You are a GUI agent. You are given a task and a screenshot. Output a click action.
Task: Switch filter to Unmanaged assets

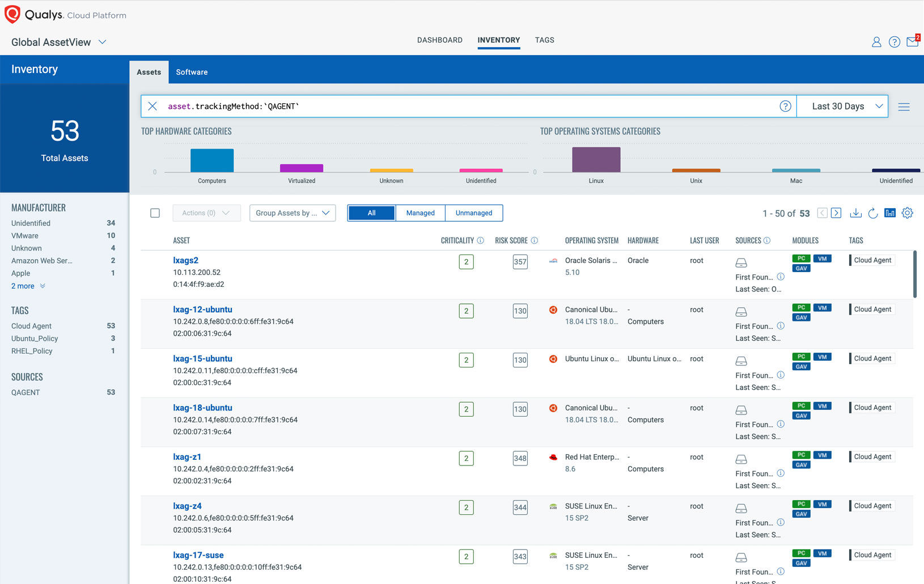coord(473,213)
